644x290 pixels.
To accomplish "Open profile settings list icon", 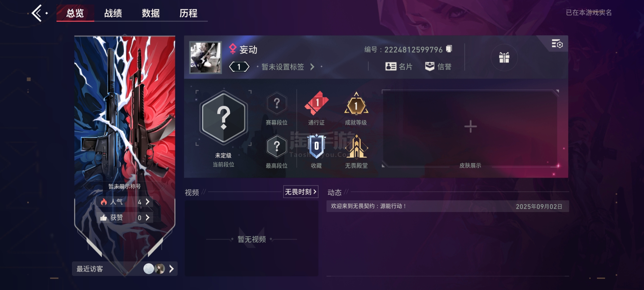I will pyautogui.click(x=557, y=44).
